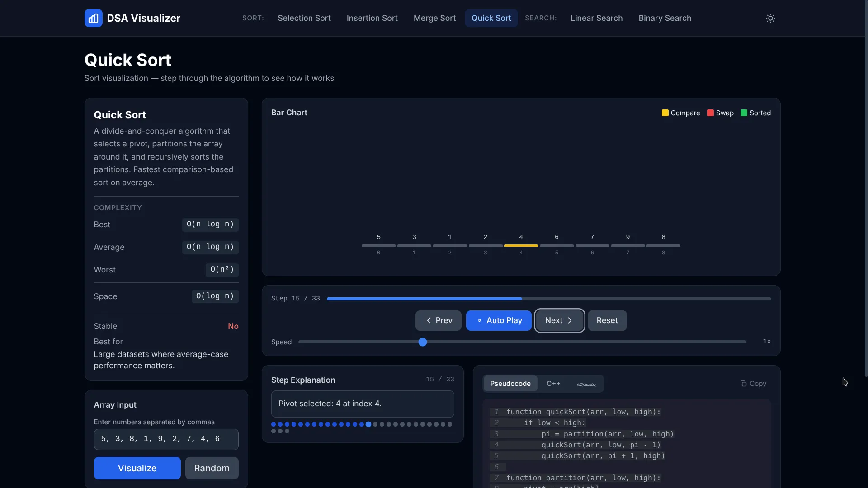Open Insertion Sort page
This screenshot has width=868, height=488.
point(372,18)
